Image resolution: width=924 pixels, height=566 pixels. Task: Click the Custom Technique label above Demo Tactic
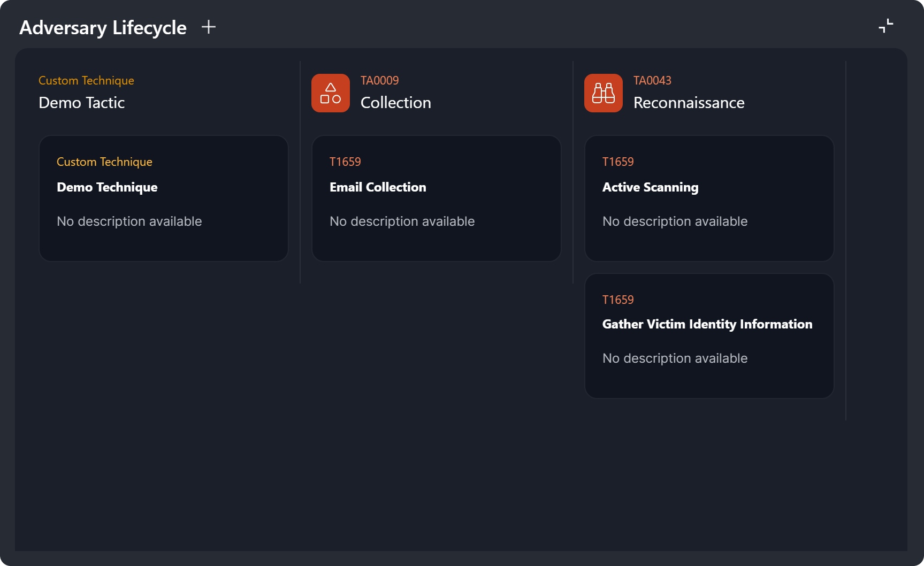(x=86, y=80)
